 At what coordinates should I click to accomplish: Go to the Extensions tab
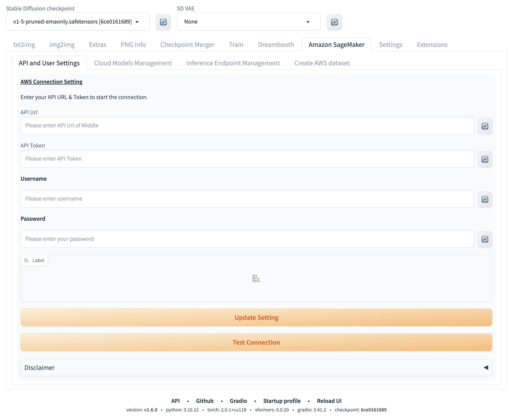point(432,45)
